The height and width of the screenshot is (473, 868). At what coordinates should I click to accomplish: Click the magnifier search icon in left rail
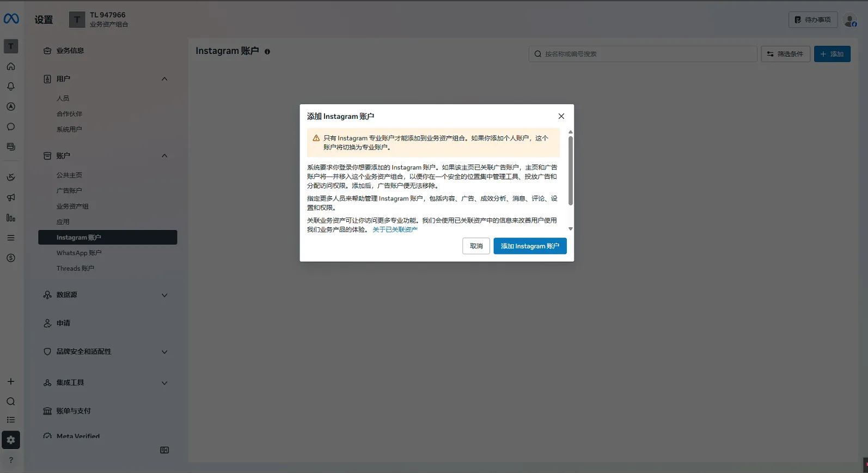(x=11, y=402)
